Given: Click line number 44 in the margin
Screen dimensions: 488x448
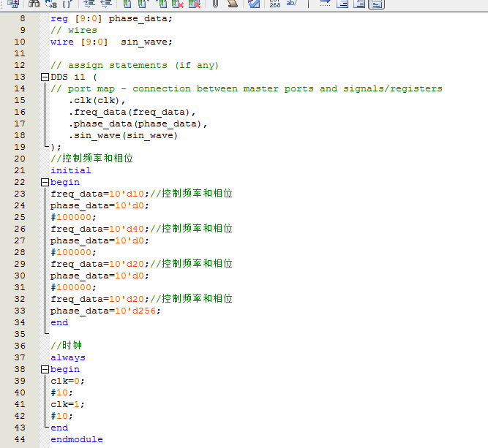Looking at the screenshot, I should point(20,439).
